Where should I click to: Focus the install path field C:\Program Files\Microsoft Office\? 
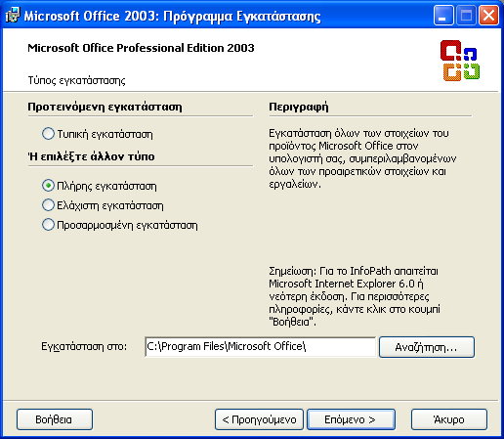[260, 347]
